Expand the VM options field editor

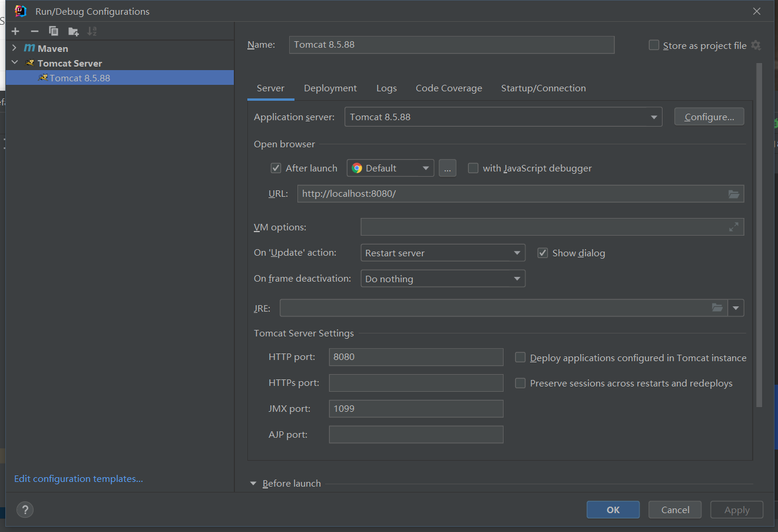[734, 227]
